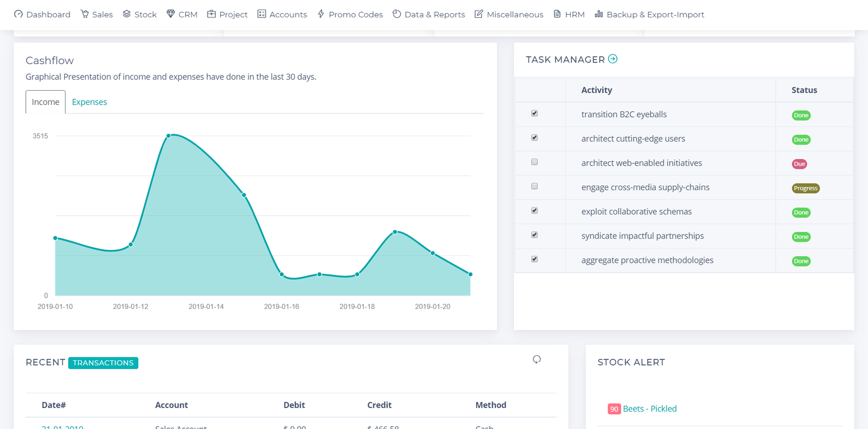Click the Project briefcase icon

[212, 14]
